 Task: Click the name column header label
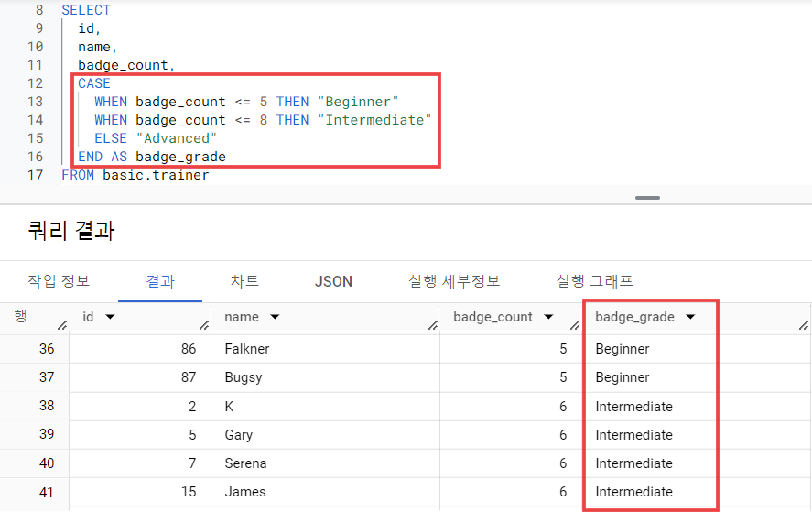point(242,317)
